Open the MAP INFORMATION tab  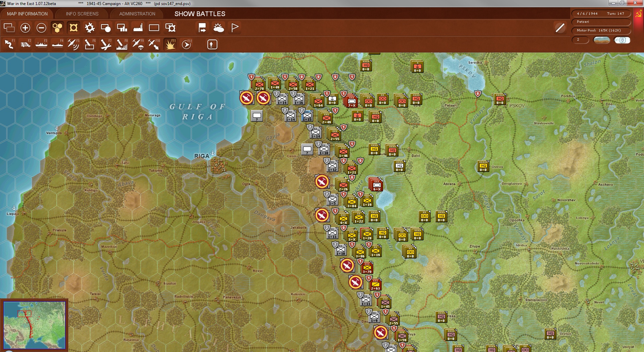[x=27, y=14]
